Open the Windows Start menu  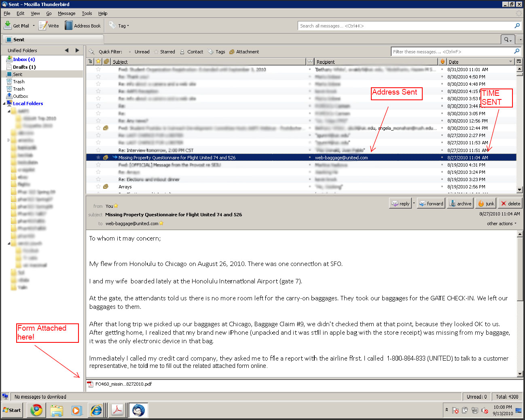click(12, 410)
